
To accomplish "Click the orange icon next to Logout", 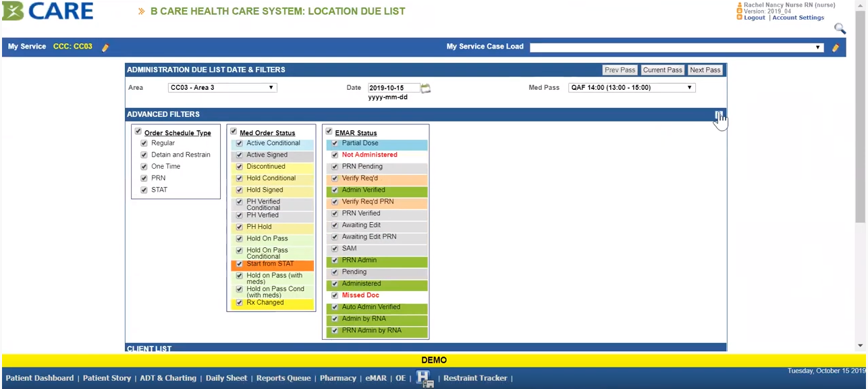I will pyautogui.click(x=740, y=18).
